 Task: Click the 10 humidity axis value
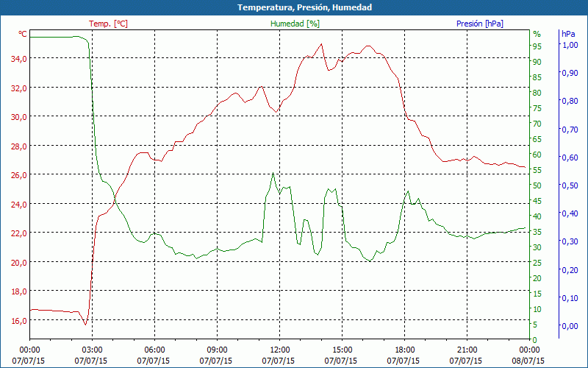pyautogui.click(x=537, y=309)
